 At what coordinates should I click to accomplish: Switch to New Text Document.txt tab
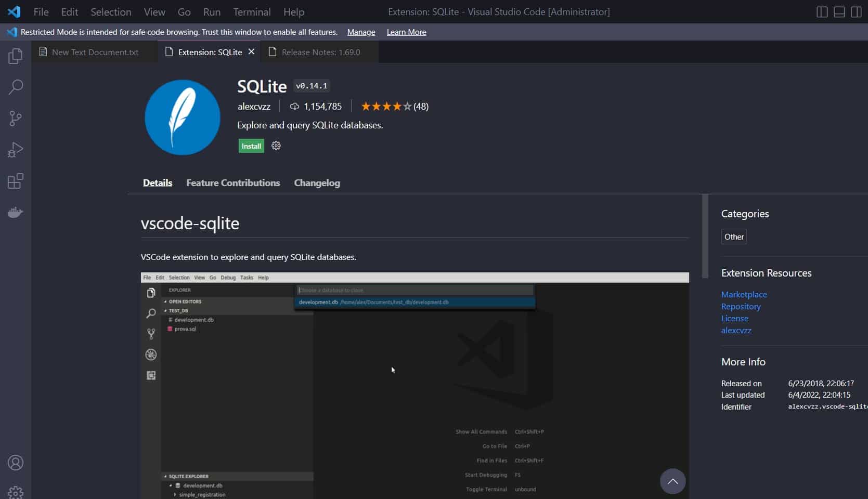point(95,52)
